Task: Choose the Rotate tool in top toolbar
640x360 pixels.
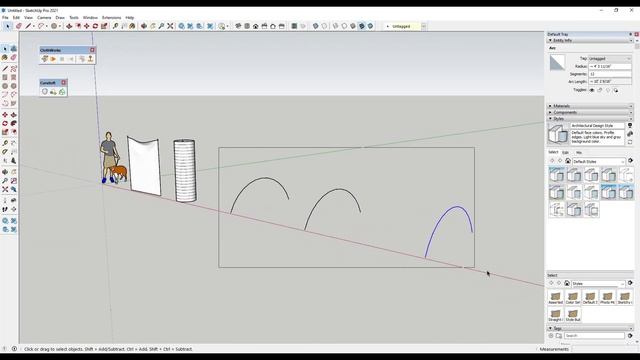Action: point(95,26)
